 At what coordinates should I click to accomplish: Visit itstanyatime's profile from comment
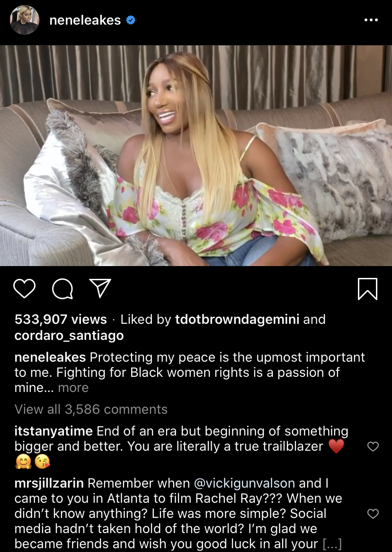coord(53,431)
